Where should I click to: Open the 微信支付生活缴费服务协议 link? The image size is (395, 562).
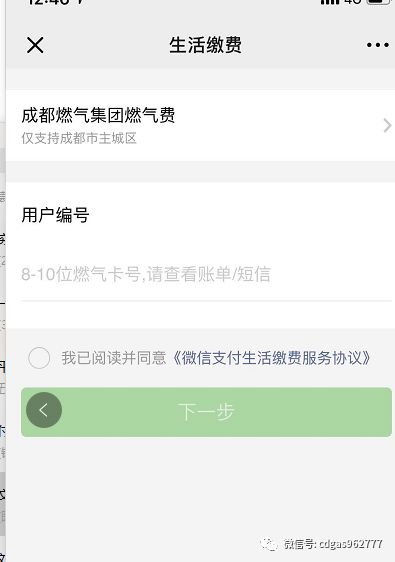click(x=271, y=358)
